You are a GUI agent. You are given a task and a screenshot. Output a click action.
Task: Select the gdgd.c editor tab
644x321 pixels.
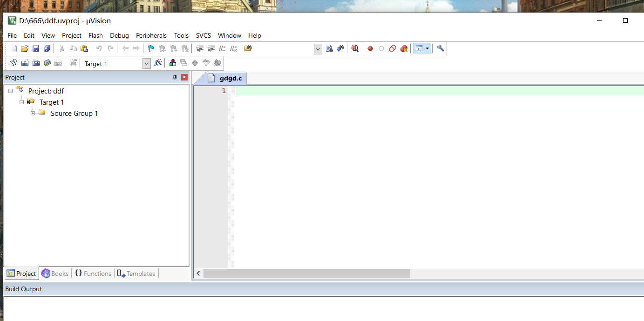(x=225, y=78)
